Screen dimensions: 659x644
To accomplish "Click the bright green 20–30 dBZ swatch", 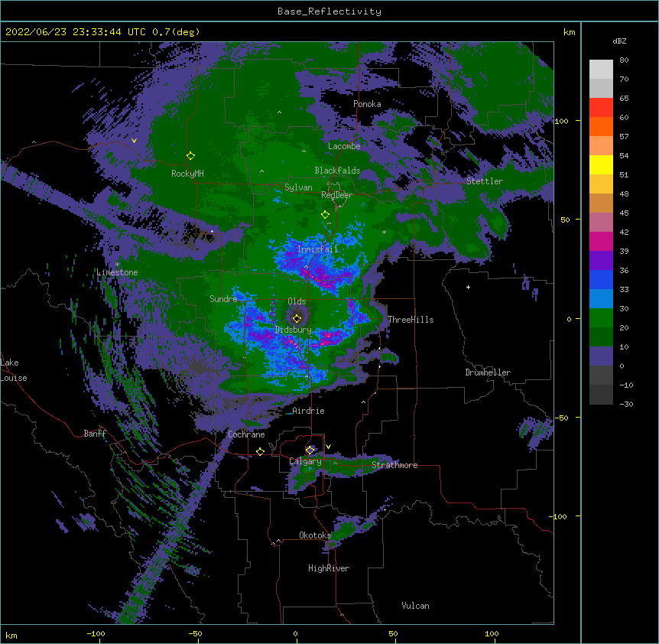I will tap(601, 318).
